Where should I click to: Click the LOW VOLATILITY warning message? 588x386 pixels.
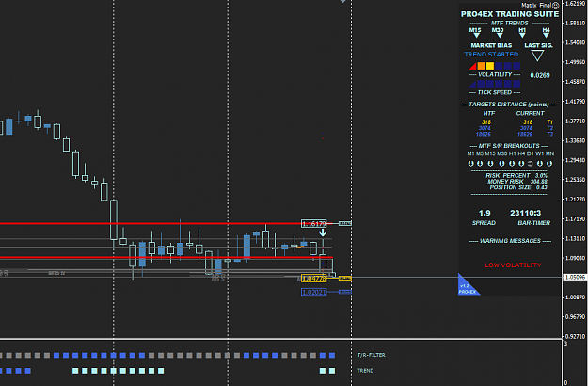513,265
